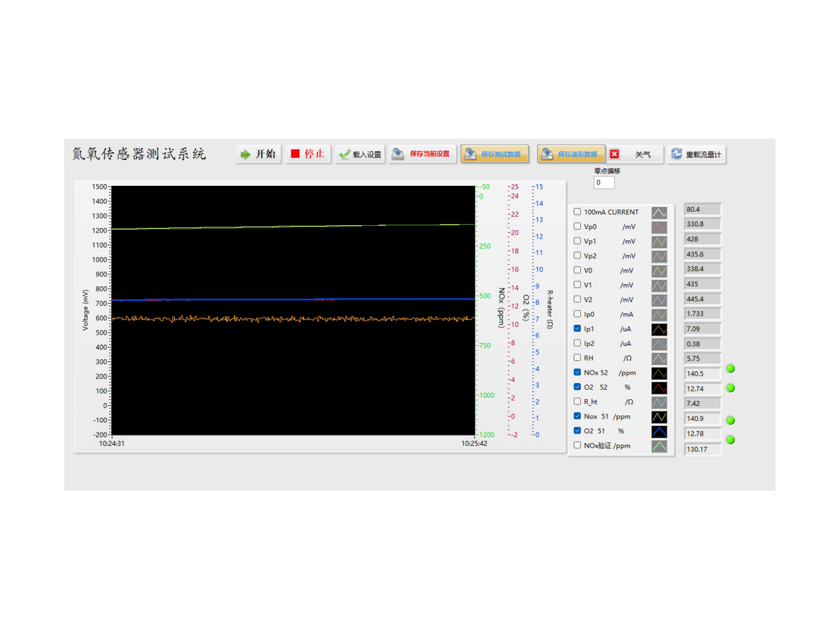The image size is (840, 630).
Task: Click the red square 停止 stop button
Action: click(x=308, y=154)
